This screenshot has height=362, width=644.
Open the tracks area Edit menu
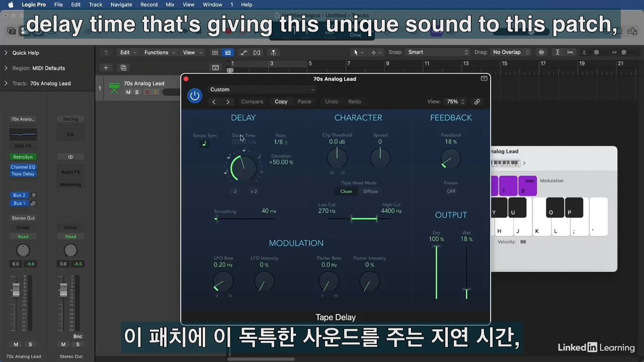[x=128, y=52]
